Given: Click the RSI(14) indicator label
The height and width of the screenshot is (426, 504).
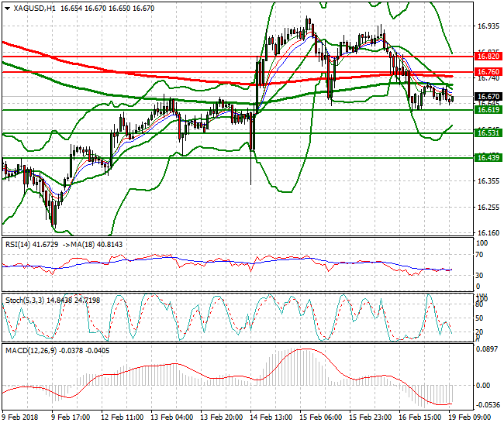Looking at the screenshot, I should [18, 245].
